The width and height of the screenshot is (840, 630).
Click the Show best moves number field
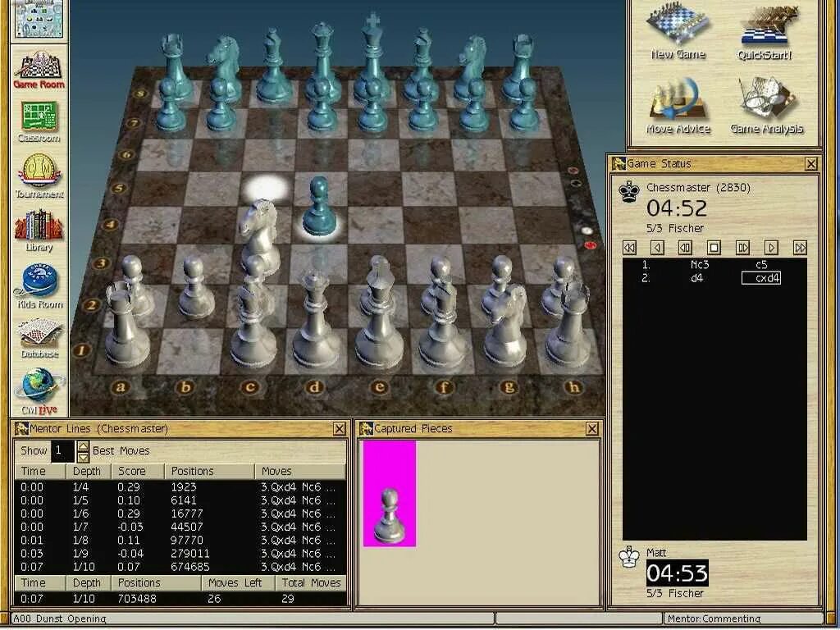tap(62, 451)
